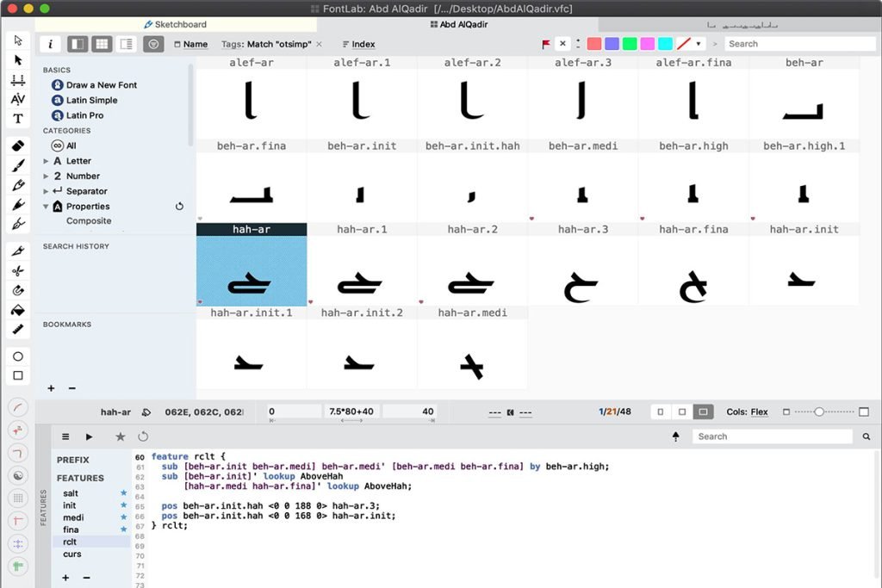Click the Index sort button
This screenshot has width=882, height=588.
click(x=358, y=44)
